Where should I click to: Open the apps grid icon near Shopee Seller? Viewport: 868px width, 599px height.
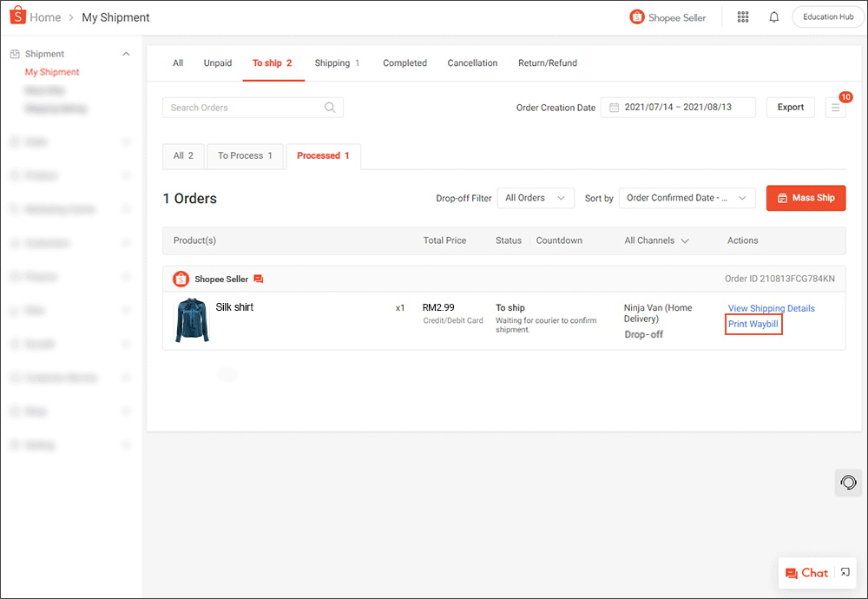coord(743,16)
